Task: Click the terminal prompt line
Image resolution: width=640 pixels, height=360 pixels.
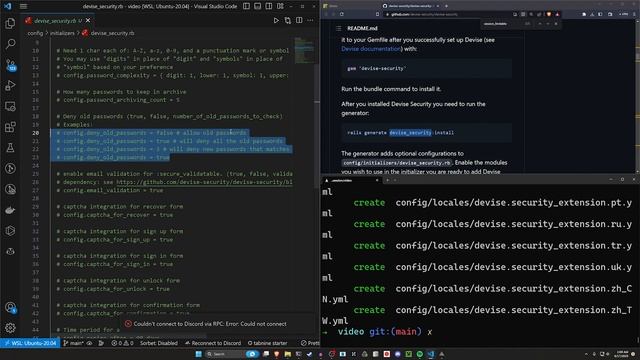Action: (377, 332)
